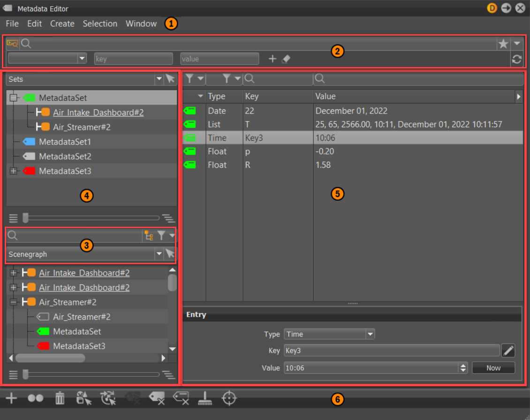Open the dropdown arrow next to the star icon
Image resolution: width=530 pixels, height=420 pixels.
pyautogui.click(x=517, y=43)
